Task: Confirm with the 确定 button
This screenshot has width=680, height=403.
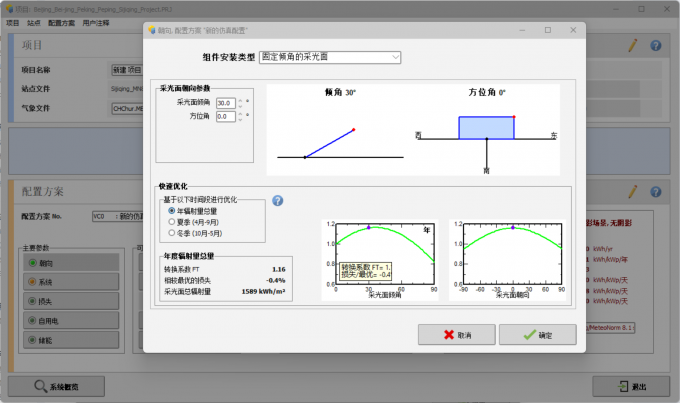Action: tap(536, 334)
